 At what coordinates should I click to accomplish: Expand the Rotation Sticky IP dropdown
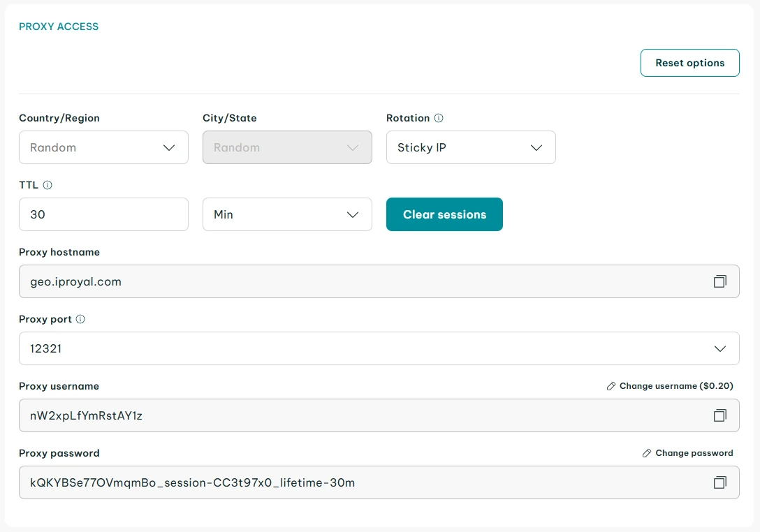(471, 147)
